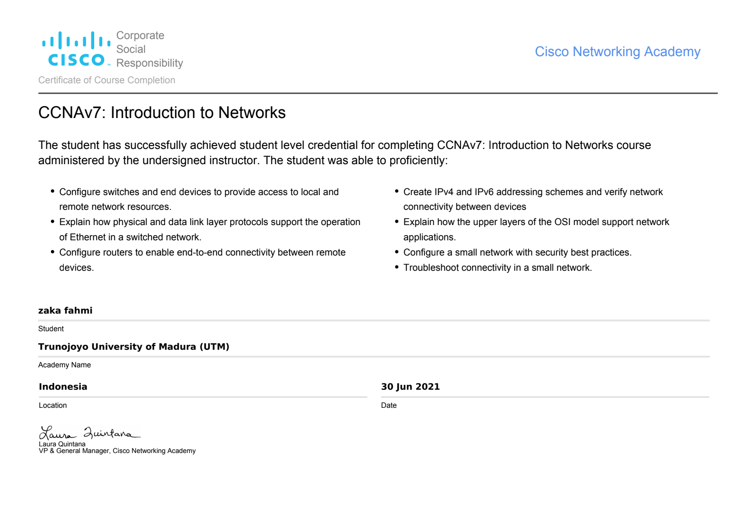Select the Certificate of Course Completion subtitle
Viewport: 756px width, 532px height.
[x=107, y=80]
